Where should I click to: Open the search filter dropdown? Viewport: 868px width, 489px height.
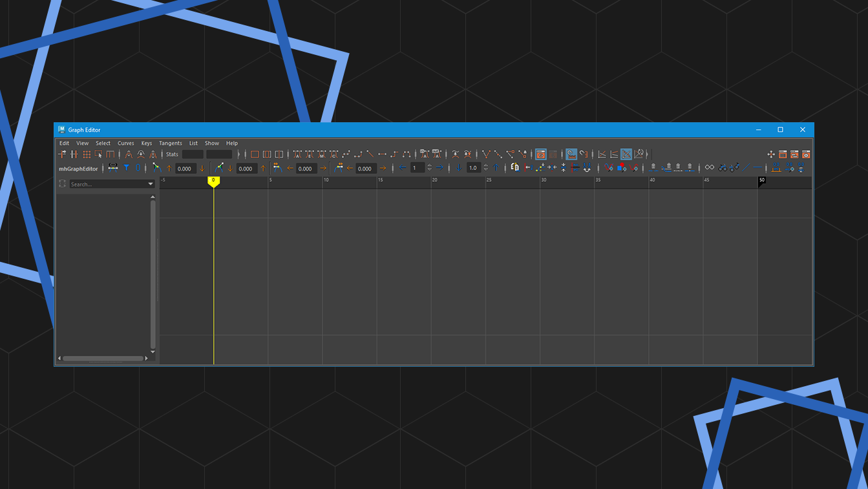click(x=150, y=183)
